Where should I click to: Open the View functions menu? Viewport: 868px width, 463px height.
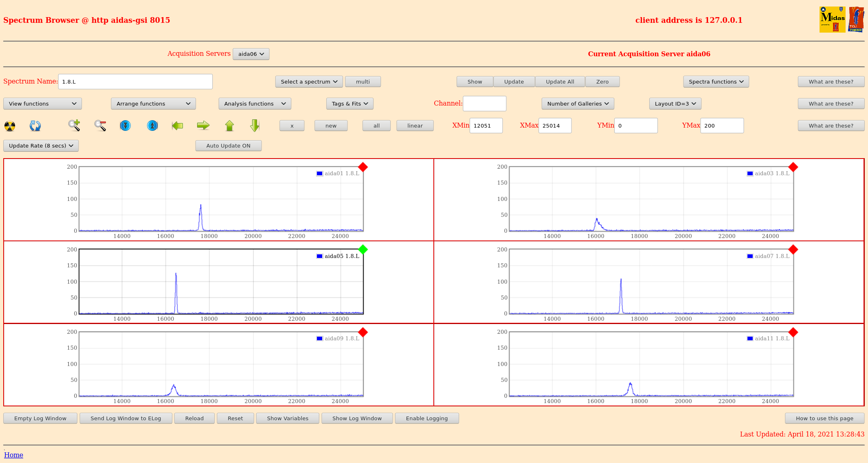(x=42, y=104)
